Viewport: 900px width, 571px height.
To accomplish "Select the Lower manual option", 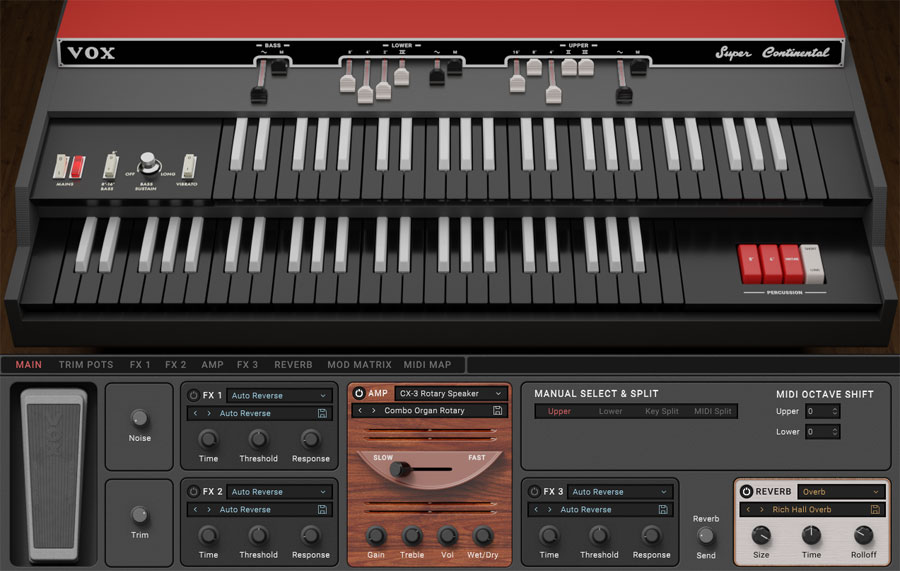I will [610, 411].
